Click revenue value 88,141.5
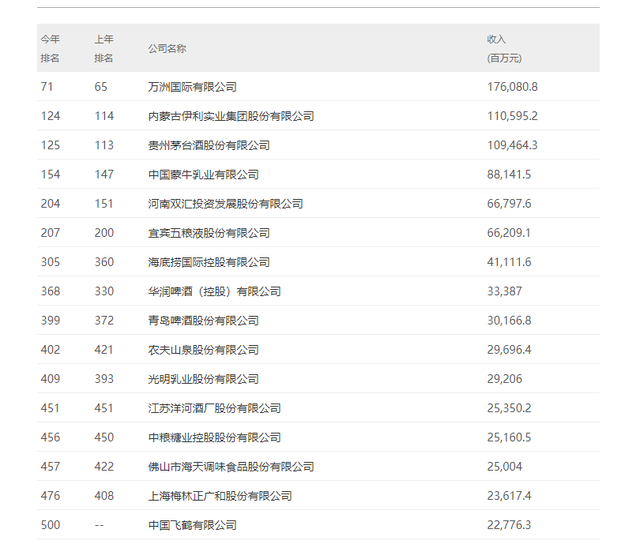The height and width of the screenshot is (548, 640). click(x=509, y=175)
